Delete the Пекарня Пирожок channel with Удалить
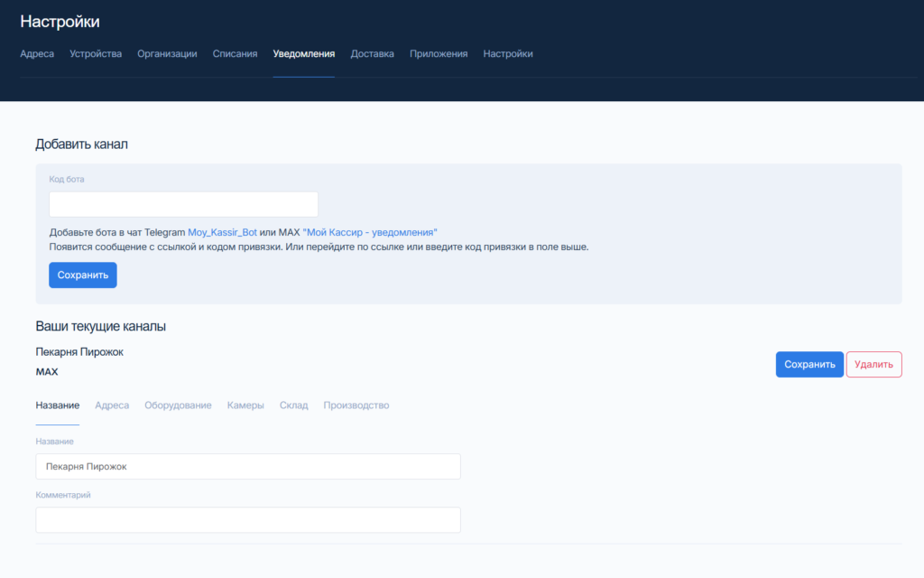 click(x=873, y=365)
